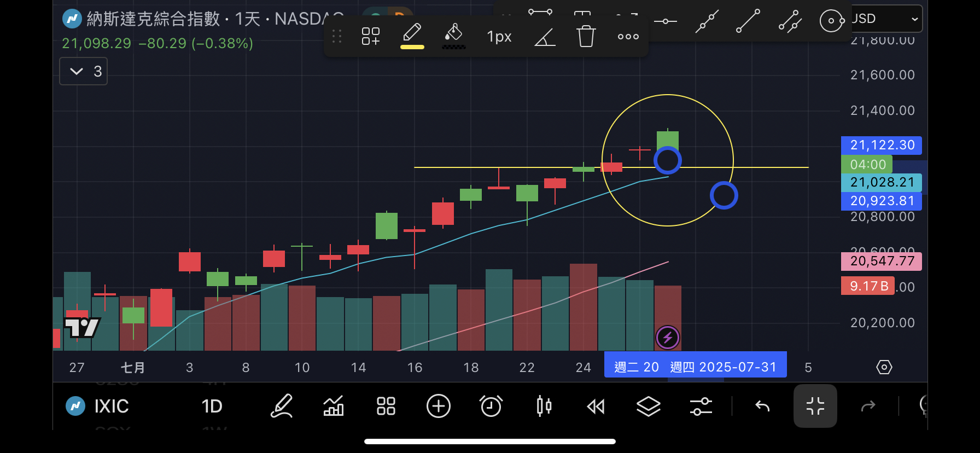Tap the IXIC symbol search button
The height and width of the screenshot is (453, 980).
click(x=98, y=406)
